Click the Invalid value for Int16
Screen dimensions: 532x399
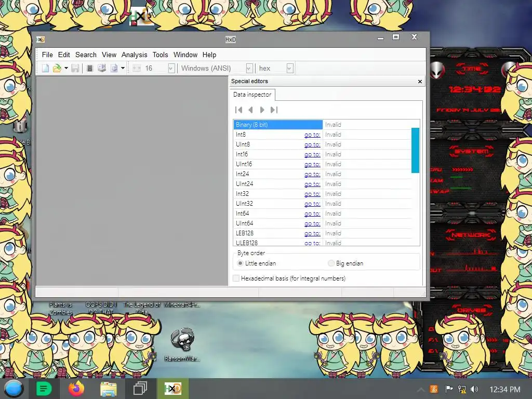(333, 154)
